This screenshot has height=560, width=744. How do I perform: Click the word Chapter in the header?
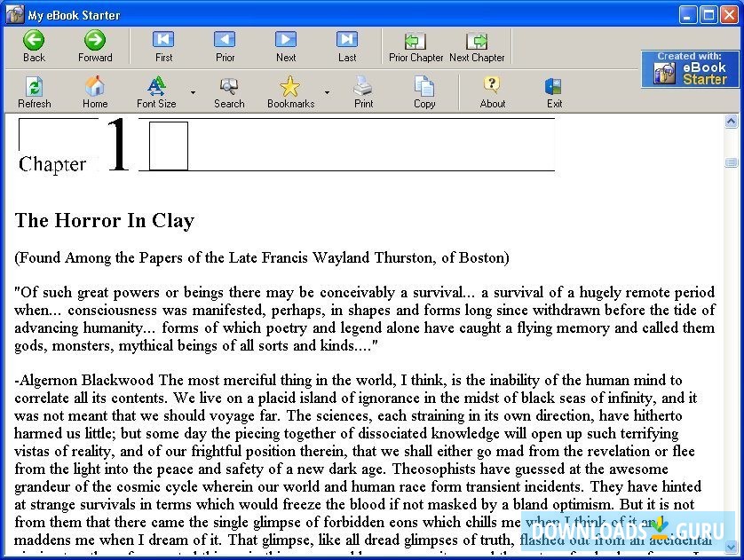click(x=52, y=164)
